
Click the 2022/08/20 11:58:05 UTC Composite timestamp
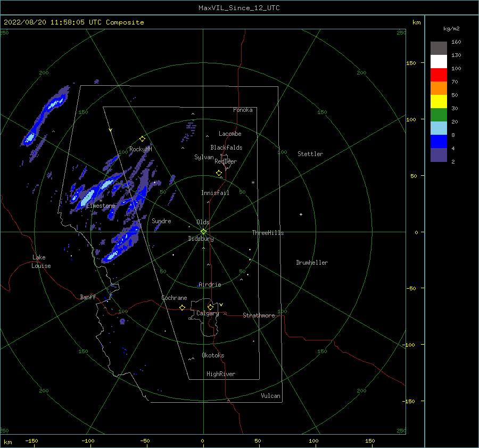click(73, 22)
